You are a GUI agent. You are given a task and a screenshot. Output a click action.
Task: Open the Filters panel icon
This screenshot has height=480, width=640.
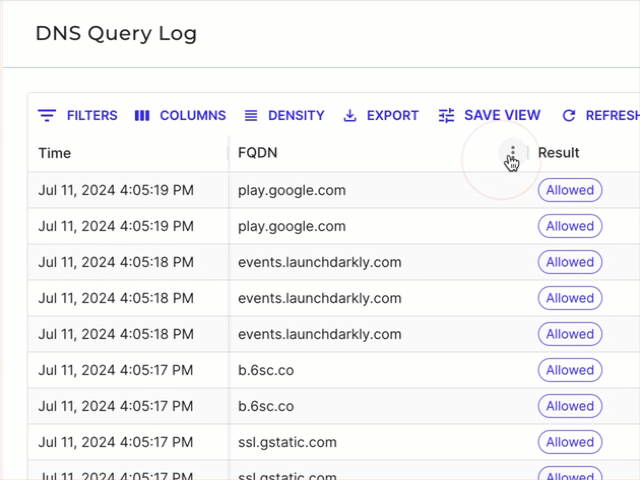[x=47, y=116]
